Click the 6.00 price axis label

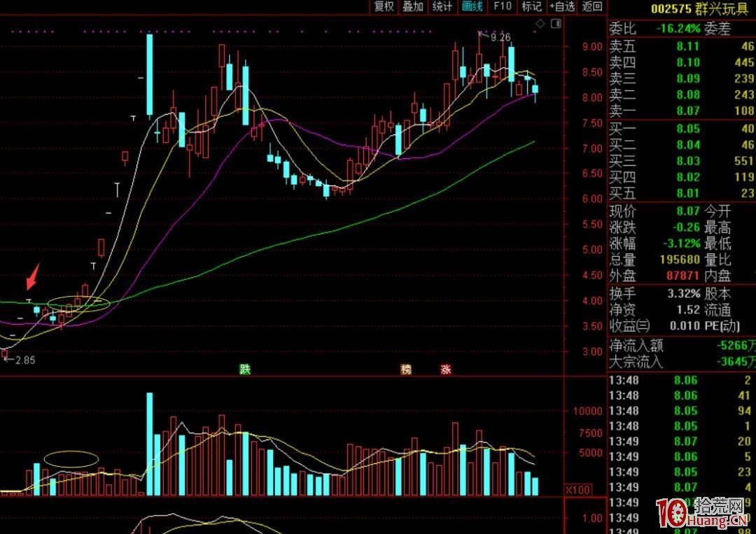(593, 198)
